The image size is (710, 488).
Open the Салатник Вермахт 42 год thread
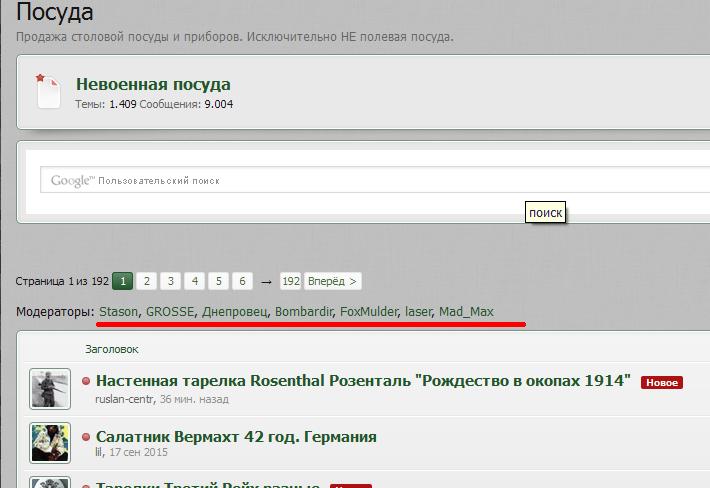coord(236,437)
